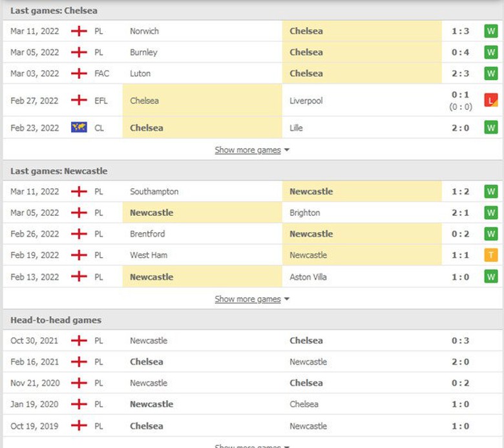Click red L badge for Liverpool match
Screen dimensions: 504x448
(491, 100)
